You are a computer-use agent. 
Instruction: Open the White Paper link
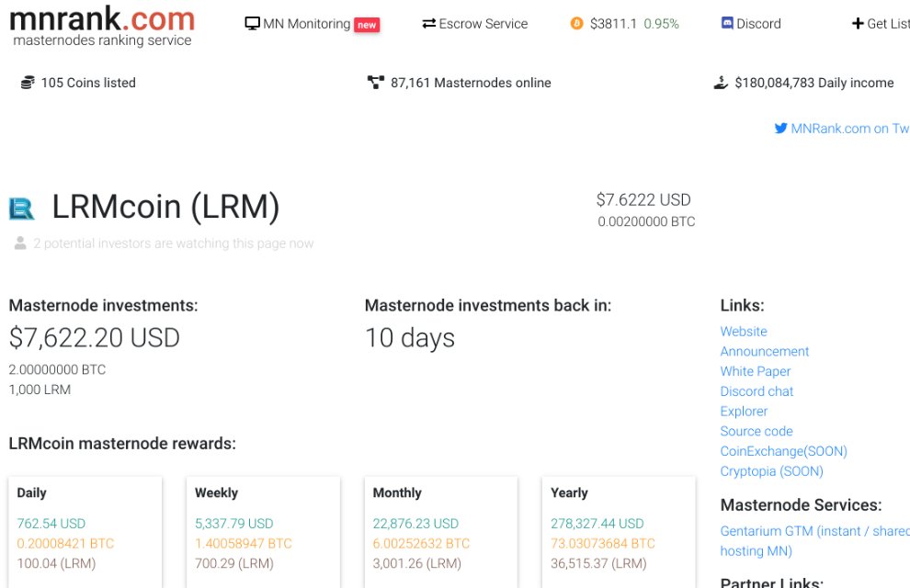click(x=756, y=371)
